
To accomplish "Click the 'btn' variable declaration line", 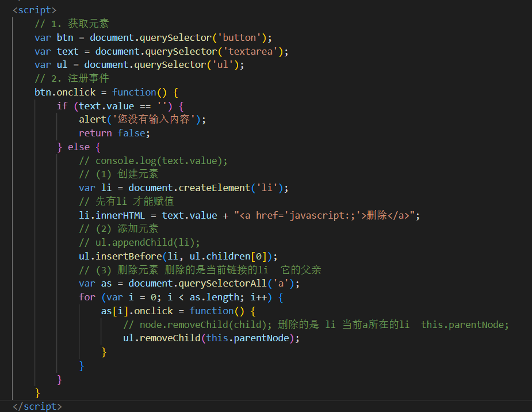I will point(153,37).
